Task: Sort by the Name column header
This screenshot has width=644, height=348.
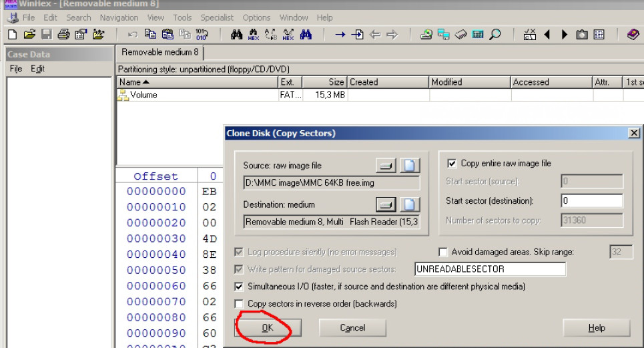Action: [x=197, y=82]
